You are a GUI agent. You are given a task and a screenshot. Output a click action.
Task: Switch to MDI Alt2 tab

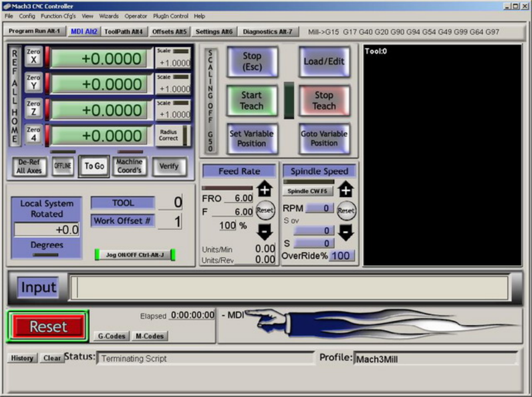pyautogui.click(x=84, y=32)
